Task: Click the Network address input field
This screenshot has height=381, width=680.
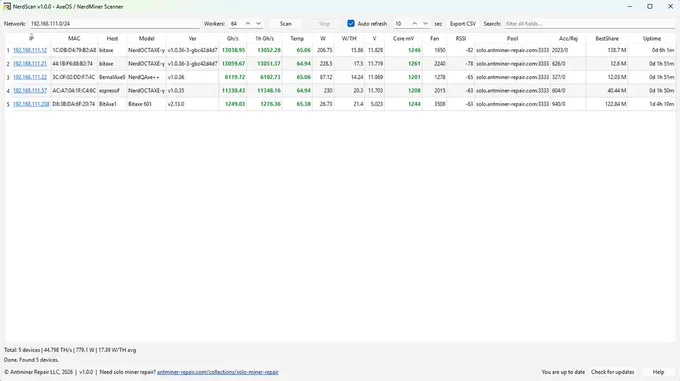Action: [x=115, y=24]
